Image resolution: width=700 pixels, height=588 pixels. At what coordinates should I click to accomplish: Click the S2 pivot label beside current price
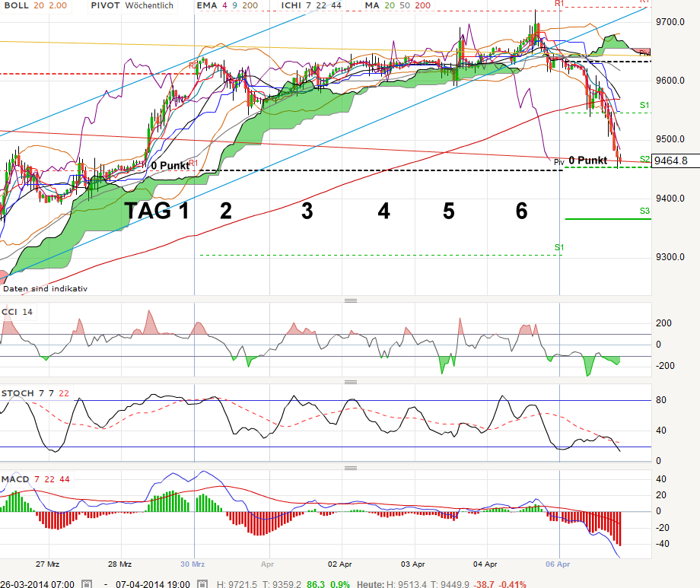click(644, 159)
